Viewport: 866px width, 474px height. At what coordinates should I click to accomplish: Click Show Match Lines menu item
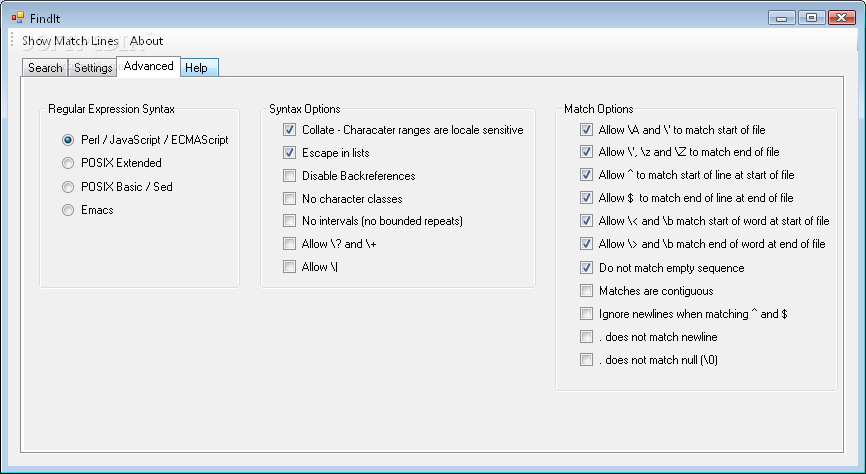tap(70, 41)
